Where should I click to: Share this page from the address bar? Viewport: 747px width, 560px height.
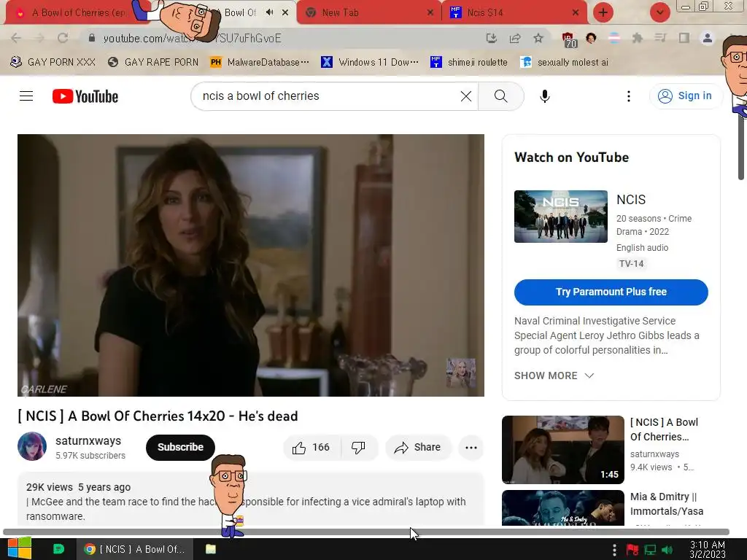(x=515, y=38)
